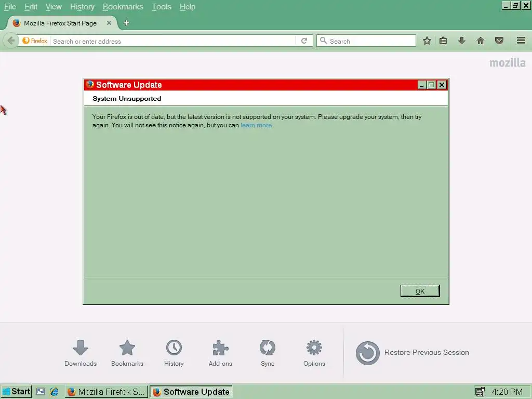532x399 pixels.
Task: Open Options gear on start page
Action: pos(314,353)
